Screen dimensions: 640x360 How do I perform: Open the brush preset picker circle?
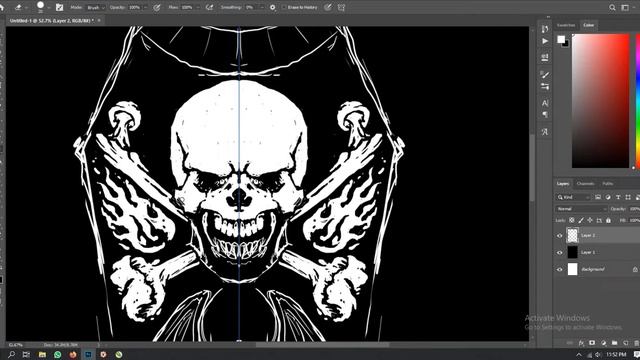(40, 5)
